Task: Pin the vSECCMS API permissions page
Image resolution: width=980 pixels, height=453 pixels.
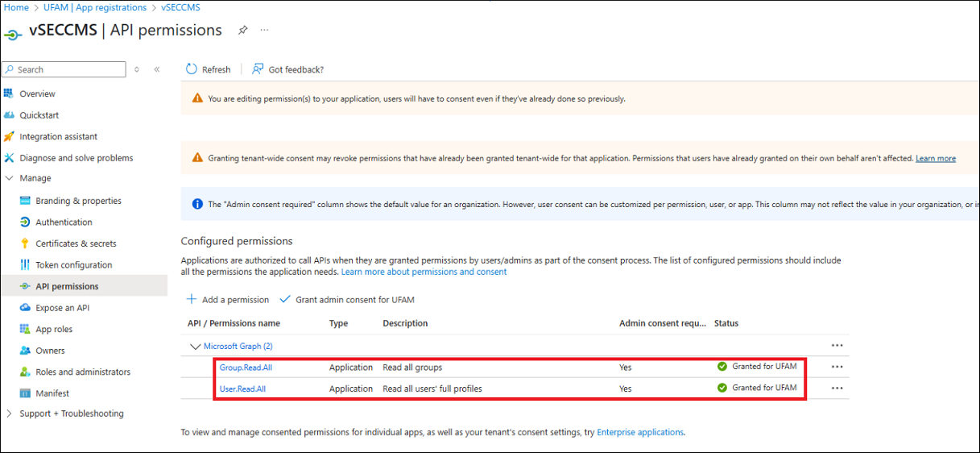Action: tap(243, 31)
